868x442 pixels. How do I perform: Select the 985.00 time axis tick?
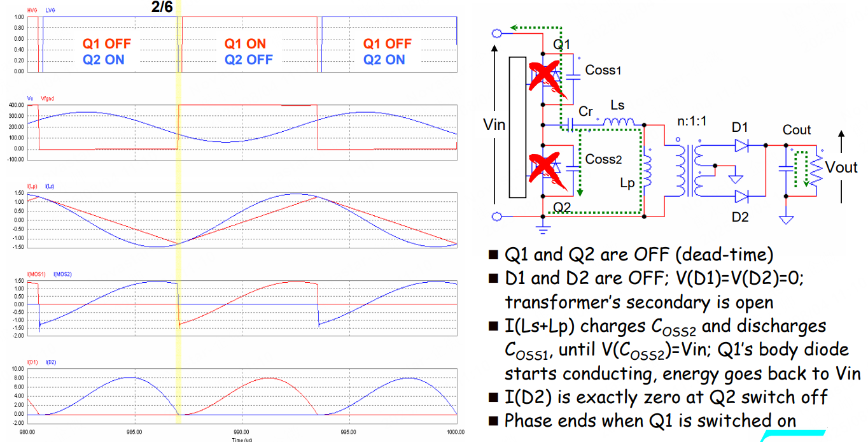(x=135, y=432)
